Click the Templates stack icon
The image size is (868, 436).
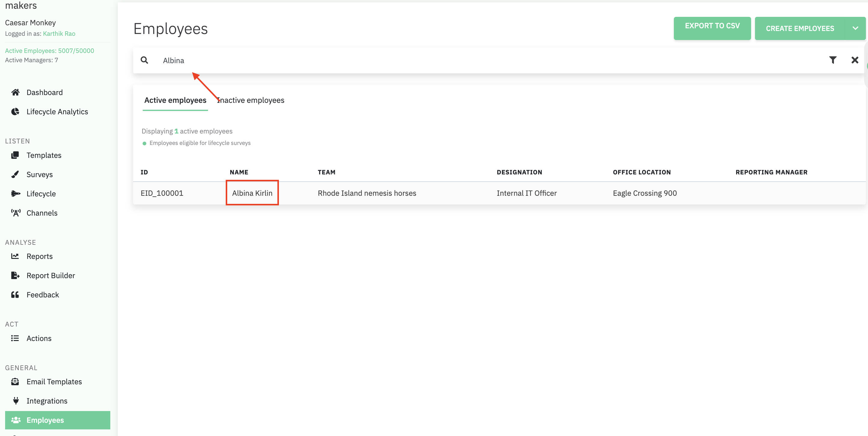click(15, 155)
